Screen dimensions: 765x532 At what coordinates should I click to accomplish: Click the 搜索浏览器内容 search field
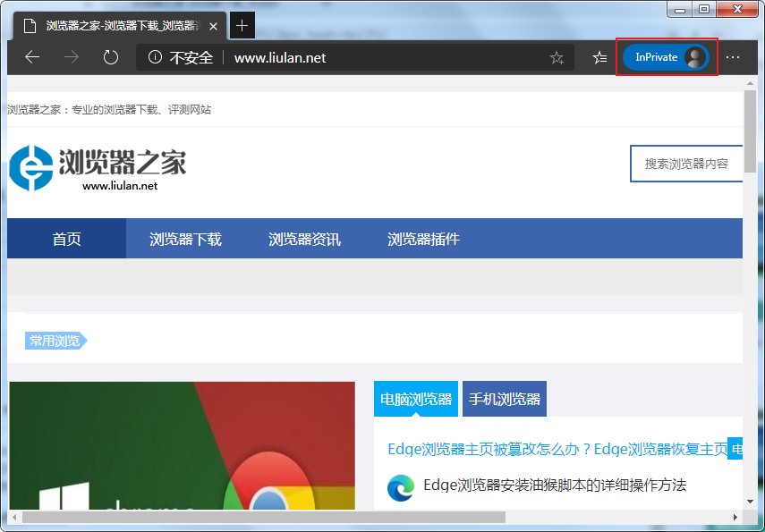pyautogui.click(x=689, y=164)
